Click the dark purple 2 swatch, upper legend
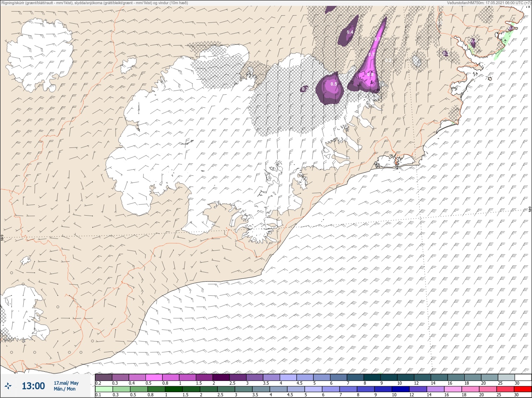The image size is (532, 398). click(x=221, y=377)
